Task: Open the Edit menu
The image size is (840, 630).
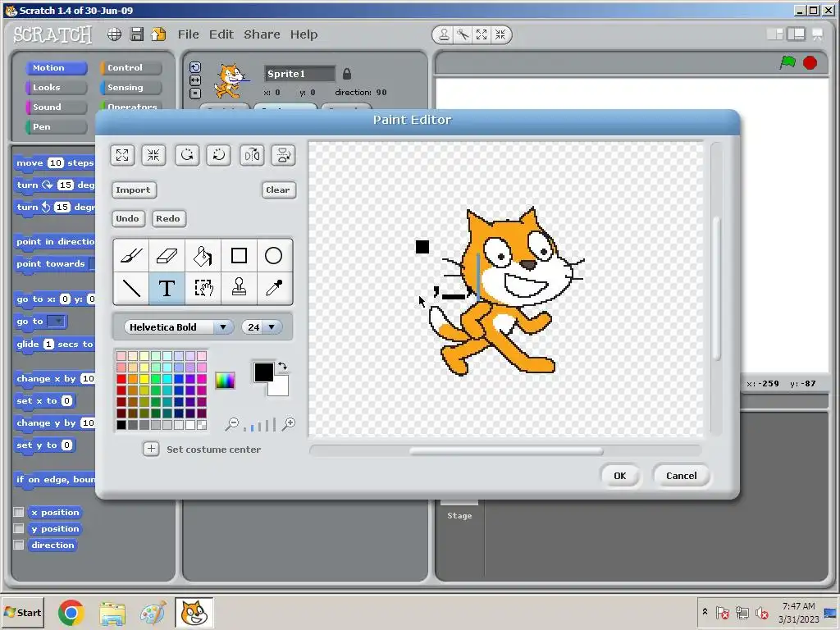Action: click(221, 34)
